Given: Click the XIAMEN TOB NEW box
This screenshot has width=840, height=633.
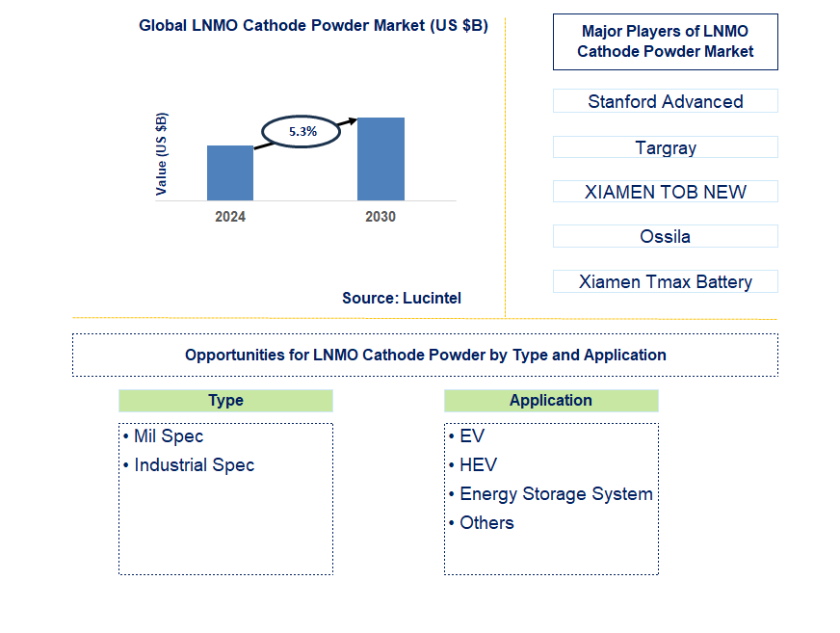Looking at the screenshot, I should (x=665, y=191).
